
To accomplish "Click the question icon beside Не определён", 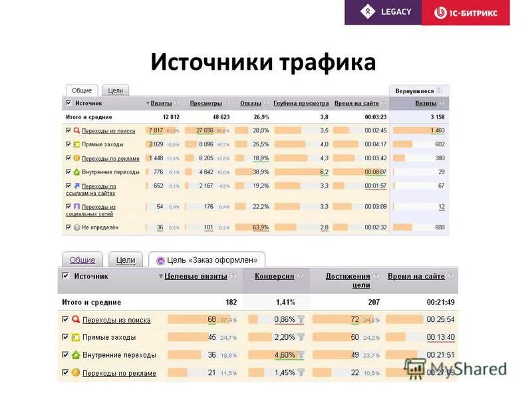I will click(x=76, y=228).
